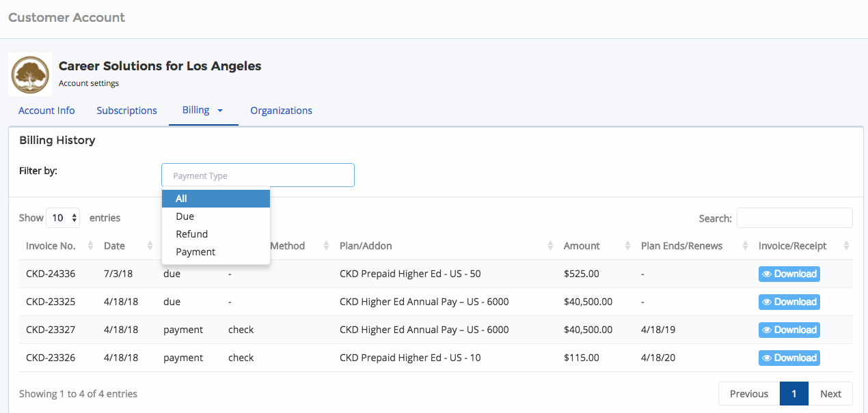868x413 pixels.
Task: Sort by Plan/Addon column arrows
Action: point(550,246)
